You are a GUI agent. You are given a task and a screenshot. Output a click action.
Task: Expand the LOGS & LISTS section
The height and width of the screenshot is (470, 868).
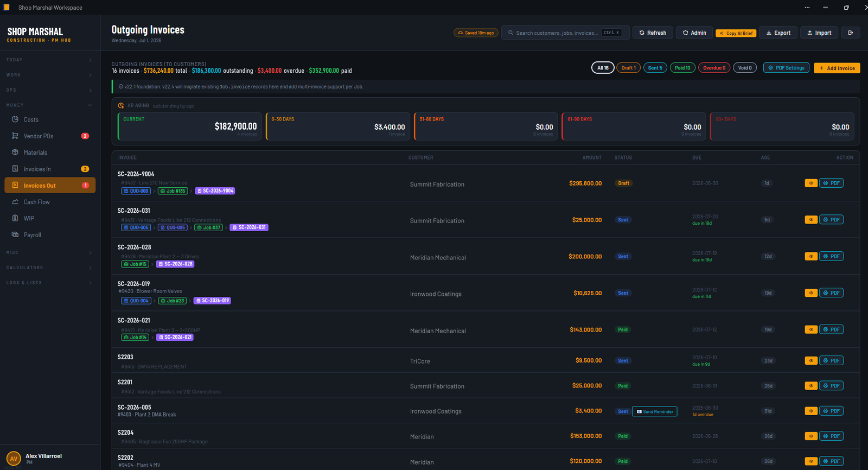50,283
